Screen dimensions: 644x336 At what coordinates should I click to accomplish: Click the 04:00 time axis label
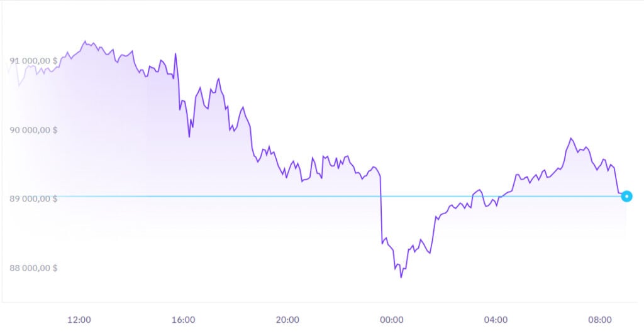coord(496,320)
